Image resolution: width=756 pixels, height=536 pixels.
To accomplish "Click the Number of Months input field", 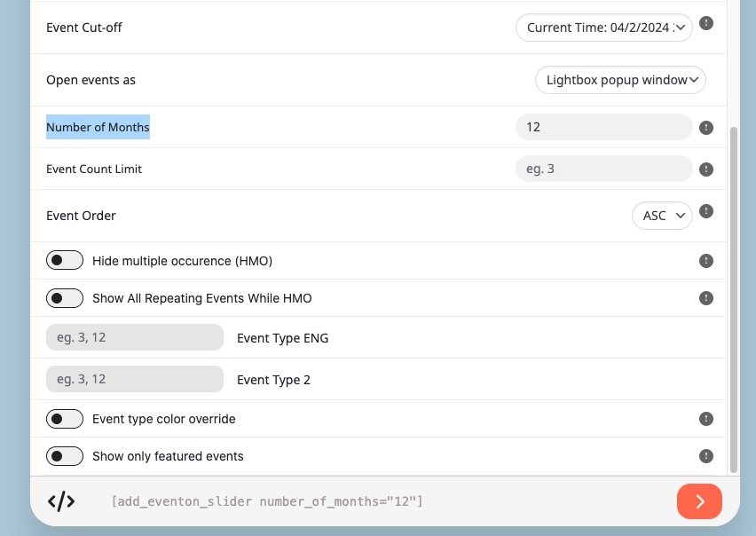I will 604,127.
